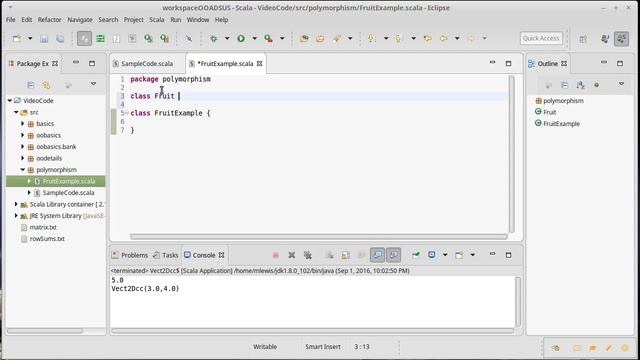Click the Back navigation arrow

443,38
